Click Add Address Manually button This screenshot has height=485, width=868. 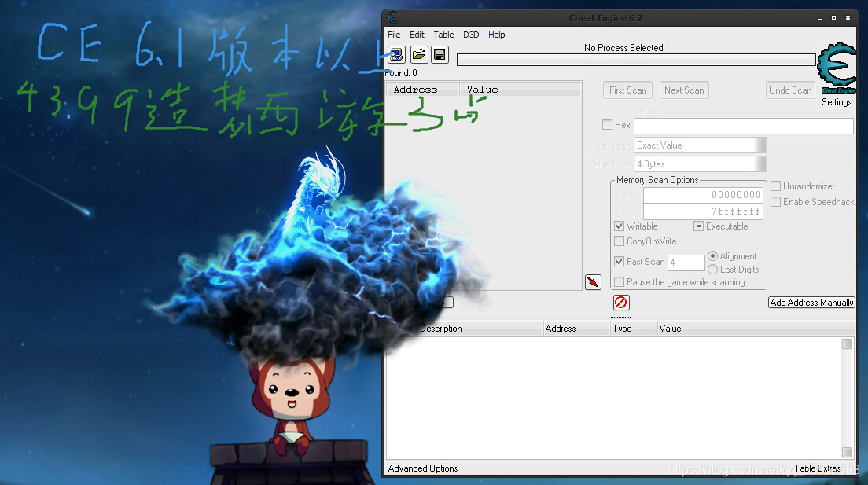[811, 303]
